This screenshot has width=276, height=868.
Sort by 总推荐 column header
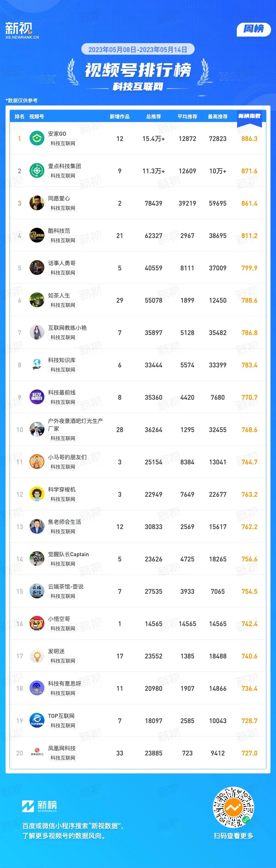pos(153,117)
